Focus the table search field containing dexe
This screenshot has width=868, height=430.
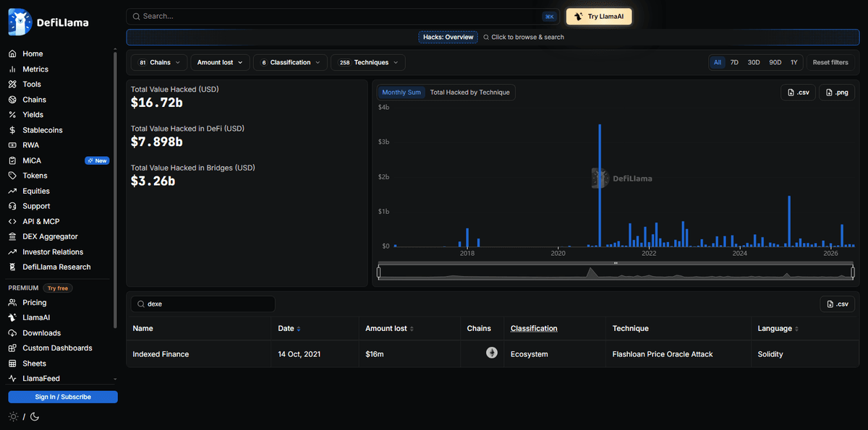click(x=203, y=304)
